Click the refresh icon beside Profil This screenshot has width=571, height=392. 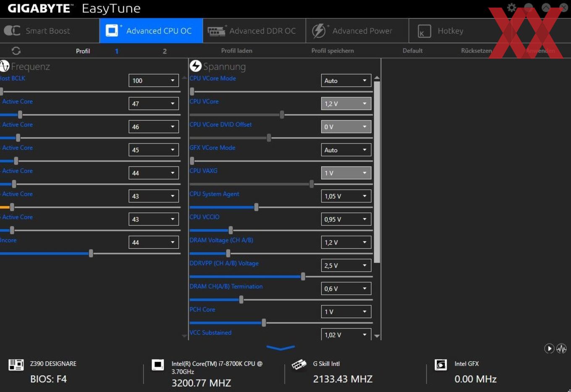(x=16, y=51)
